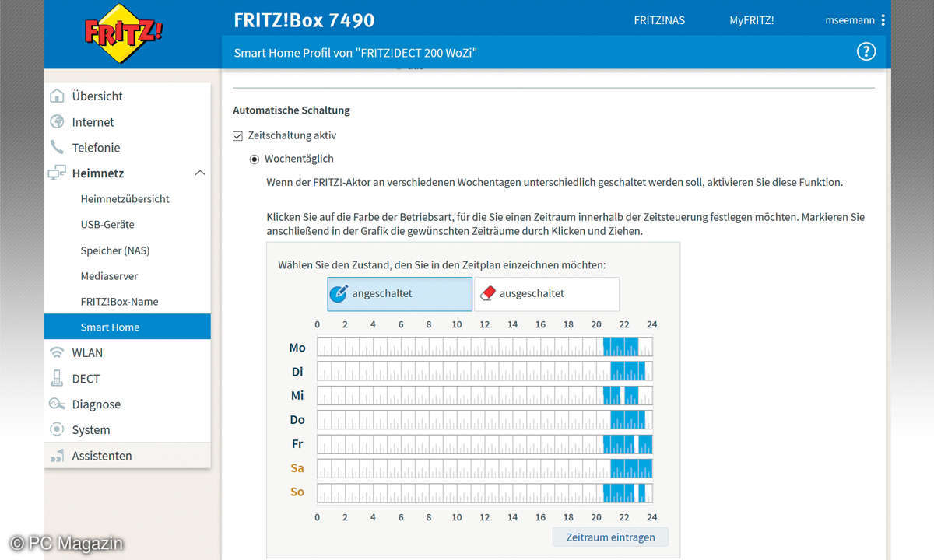Click the phone handset icon beside Telefonie
This screenshot has height=560, width=934.
(57, 147)
